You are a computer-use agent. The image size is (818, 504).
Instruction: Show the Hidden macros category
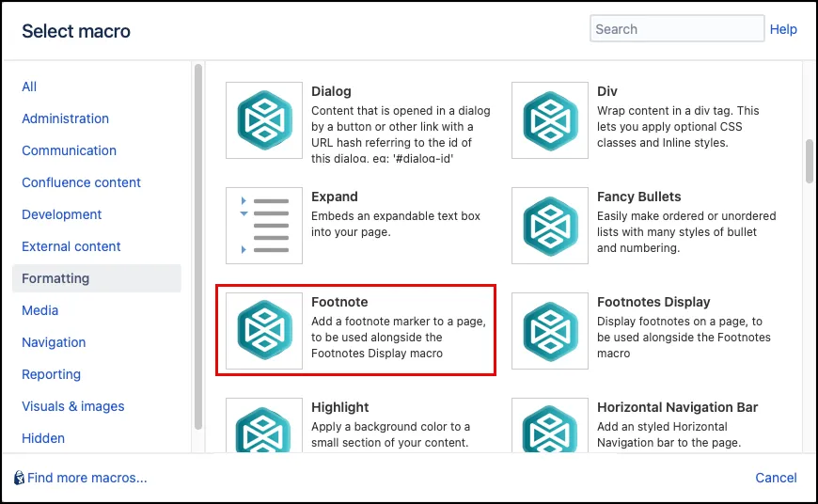[x=42, y=438]
